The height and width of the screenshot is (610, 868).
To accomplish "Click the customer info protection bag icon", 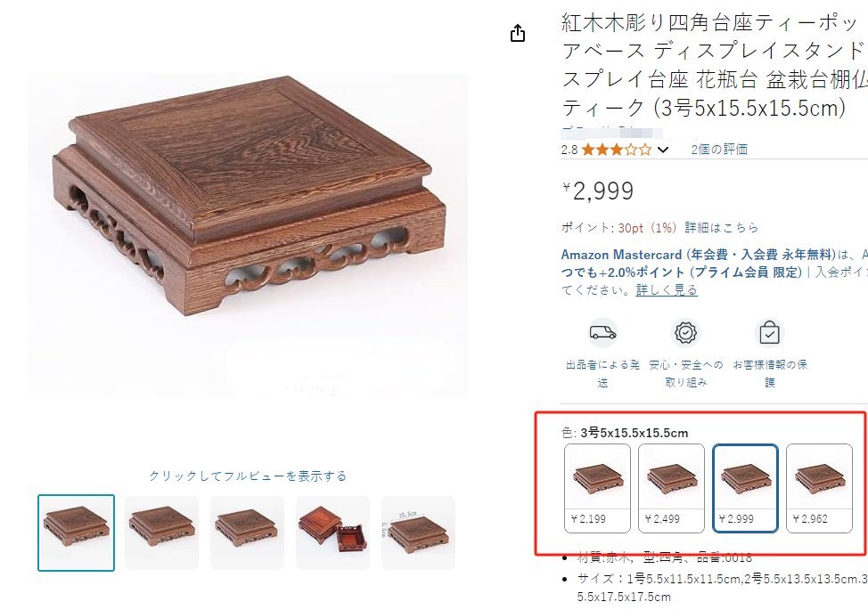I will (769, 333).
